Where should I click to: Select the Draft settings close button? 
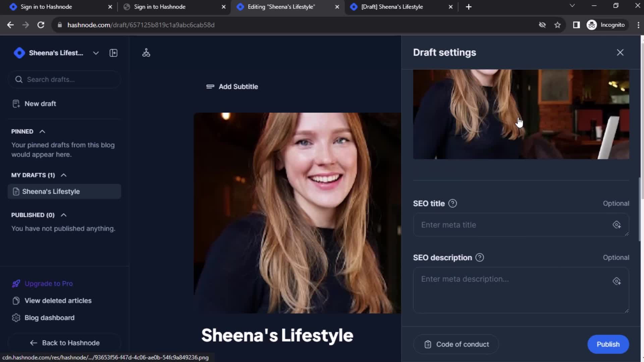click(620, 52)
